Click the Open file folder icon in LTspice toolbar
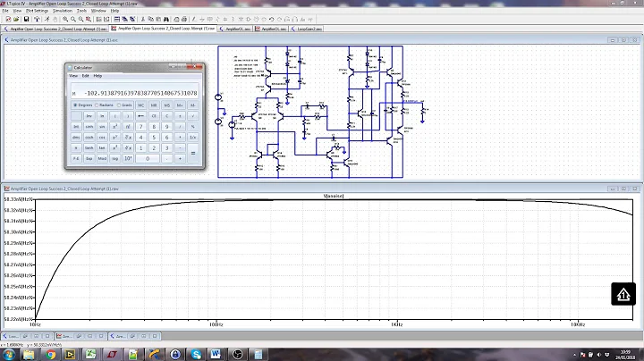 click(x=16, y=20)
